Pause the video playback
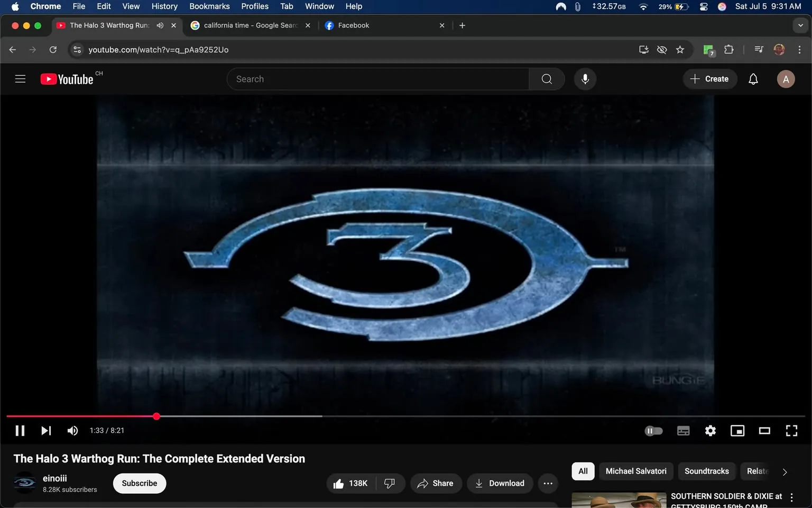This screenshot has height=508, width=812. (x=20, y=430)
